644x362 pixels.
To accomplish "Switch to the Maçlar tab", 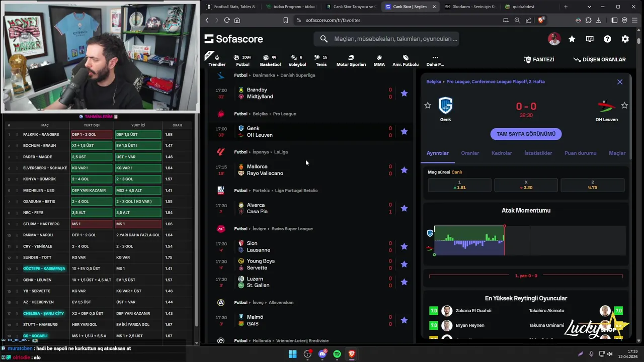I will click(x=617, y=153).
